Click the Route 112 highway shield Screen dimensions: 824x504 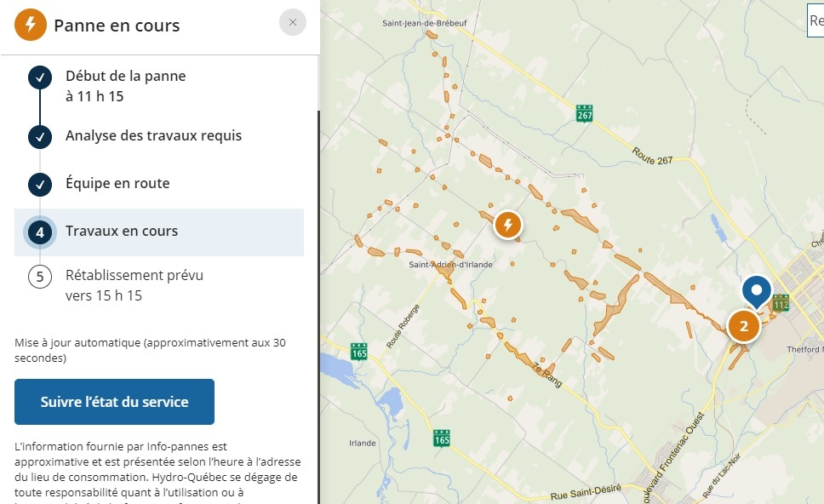pos(781,302)
